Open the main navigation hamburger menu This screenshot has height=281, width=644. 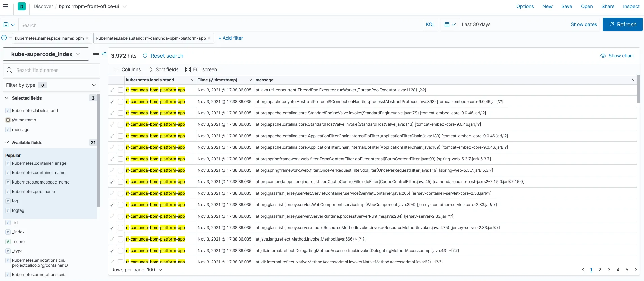click(x=5, y=6)
